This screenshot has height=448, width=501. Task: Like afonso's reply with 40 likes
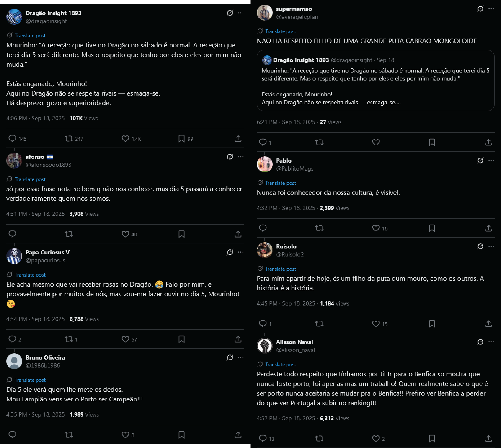(125, 234)
